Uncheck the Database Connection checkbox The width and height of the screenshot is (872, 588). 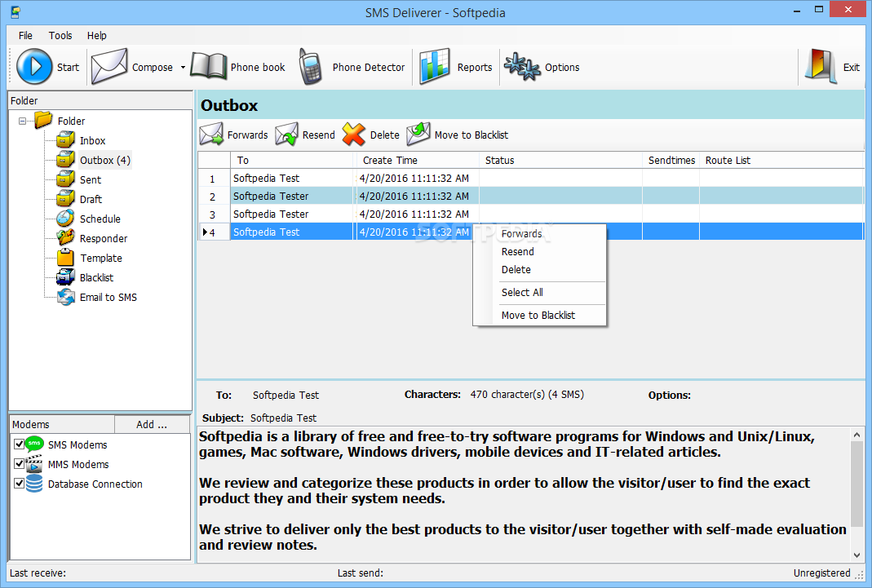coord(20,484)
